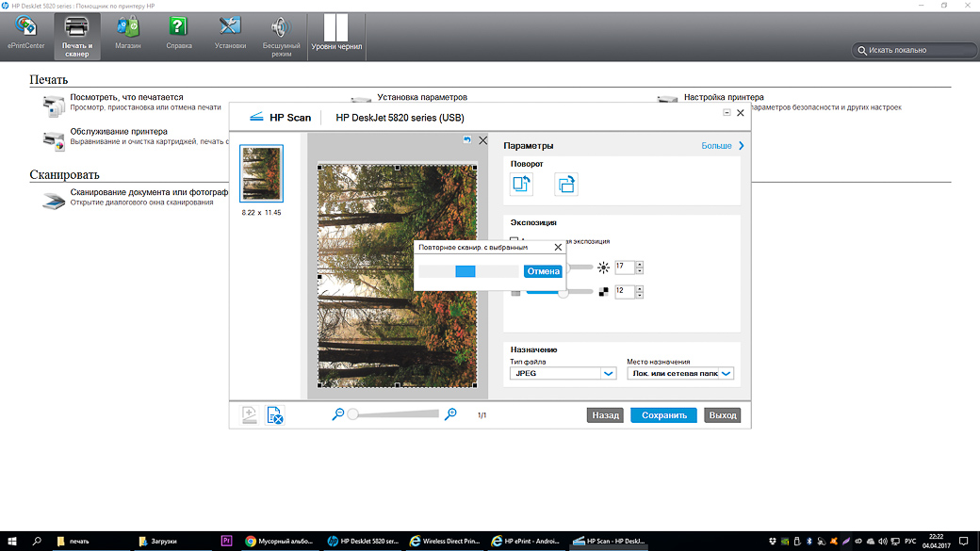Rotate the scan left (counterclockwise)
Viewport: 980px width, 551px height.
[x=521, y=185]
